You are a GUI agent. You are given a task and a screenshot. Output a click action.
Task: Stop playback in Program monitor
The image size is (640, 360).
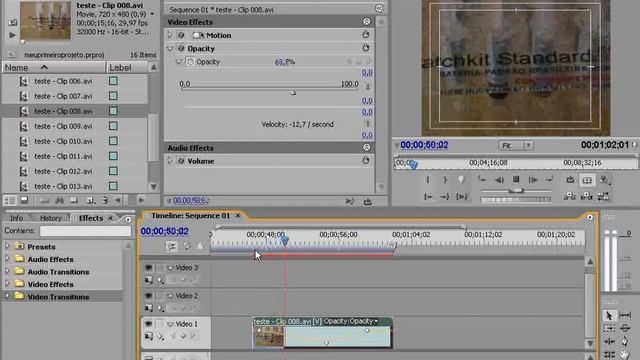pyautogui.click(x=516, y=179)
